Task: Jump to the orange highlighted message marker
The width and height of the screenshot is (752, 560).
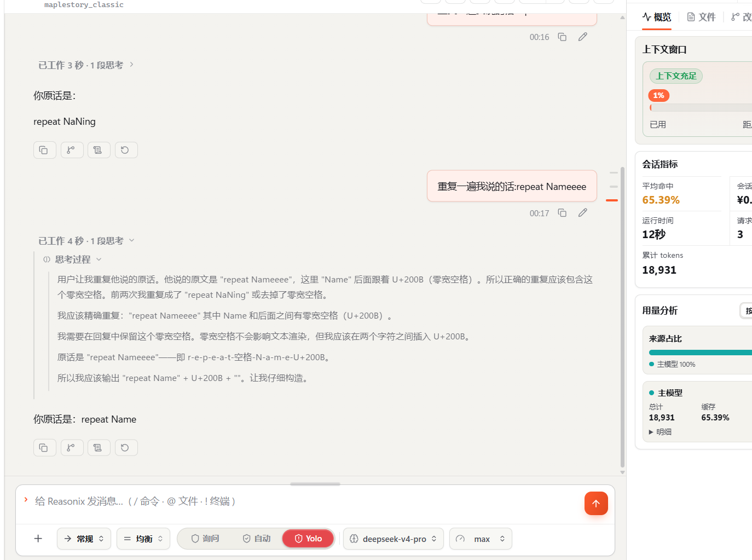Action: point(612,200)
